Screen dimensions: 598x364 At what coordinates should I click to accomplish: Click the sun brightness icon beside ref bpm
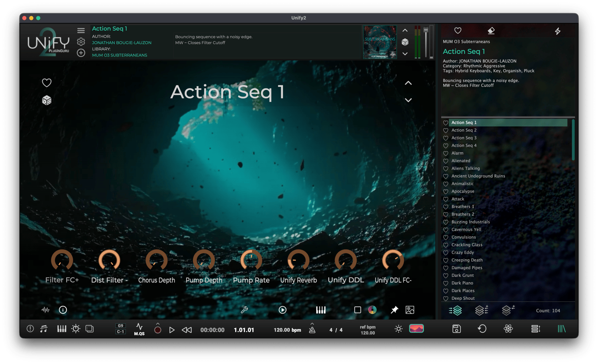click(x=398, y=329)
